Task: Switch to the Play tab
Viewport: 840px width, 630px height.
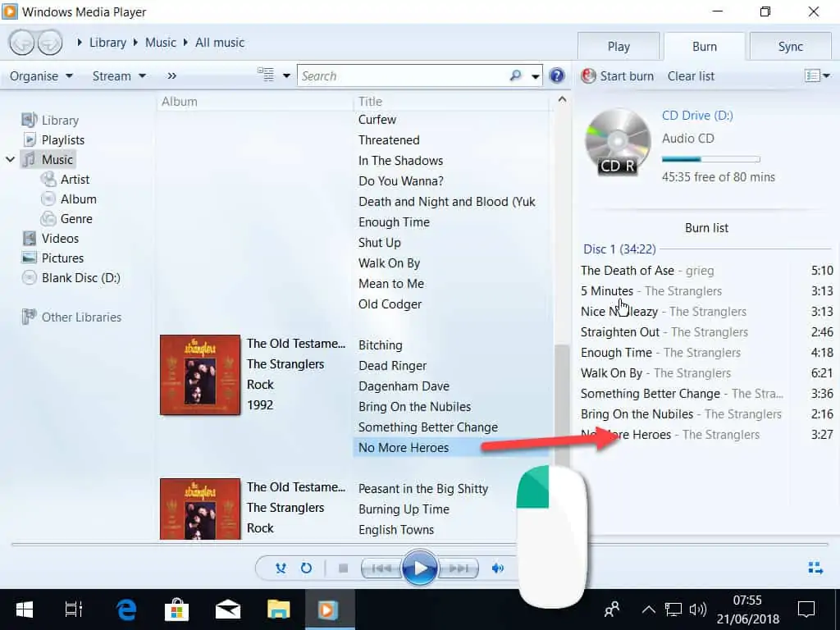Action: [x=619, y=47]
